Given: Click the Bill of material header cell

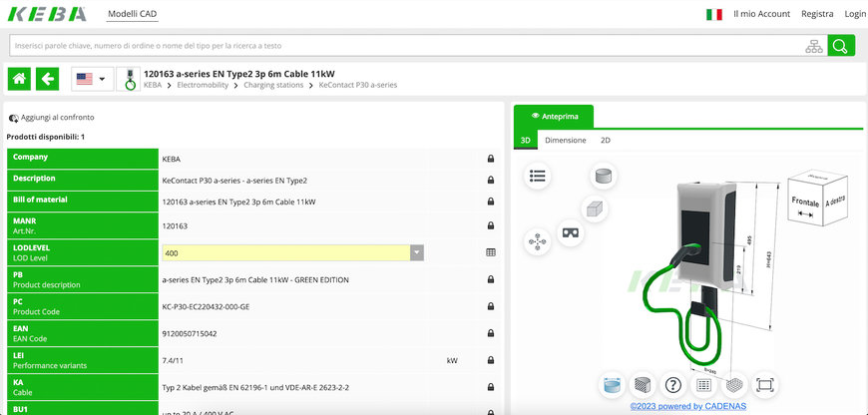Looking at the screenshot, I should (83, 202).
